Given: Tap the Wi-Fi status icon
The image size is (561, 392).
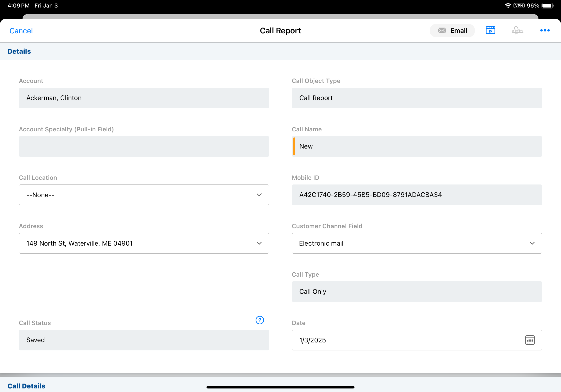Looking at the screenshot, I should pyautogui.click(x=508, y=6).
